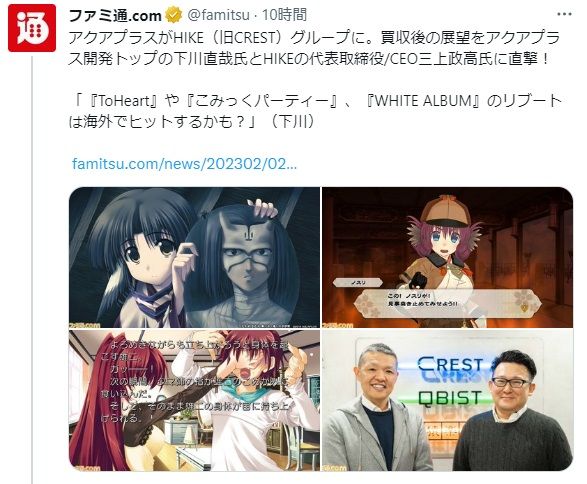The height and width of the screenshot is (484, 587).
Task: Follow the famitsu.com/news article link
Action: pyautogui.click(x=184, y=164)
